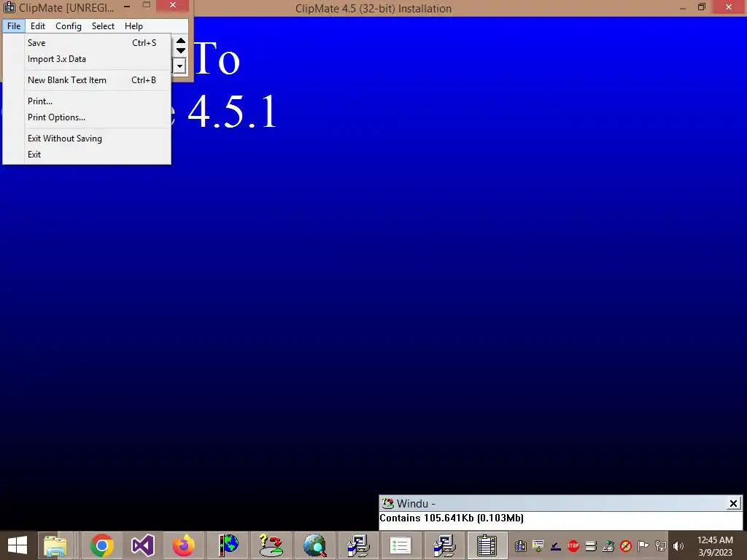Create a New Blank Text Item

pyautogui.click(x=98, y=80)
